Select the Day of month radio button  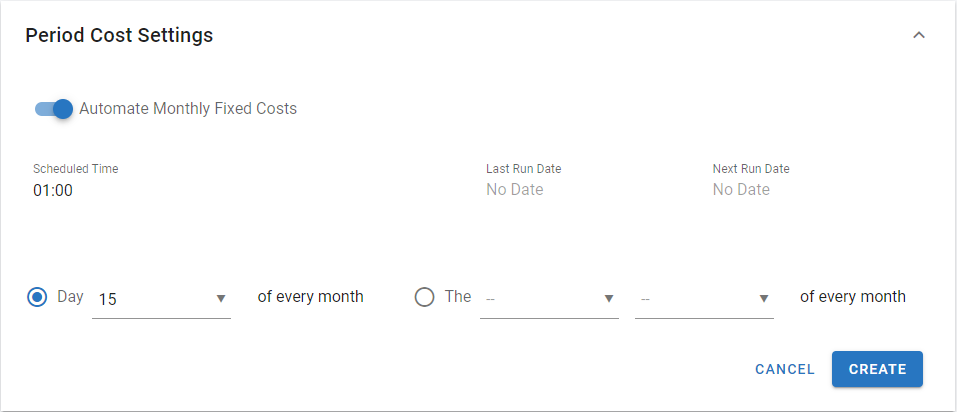pyautogui.click(x=37, y=297)
